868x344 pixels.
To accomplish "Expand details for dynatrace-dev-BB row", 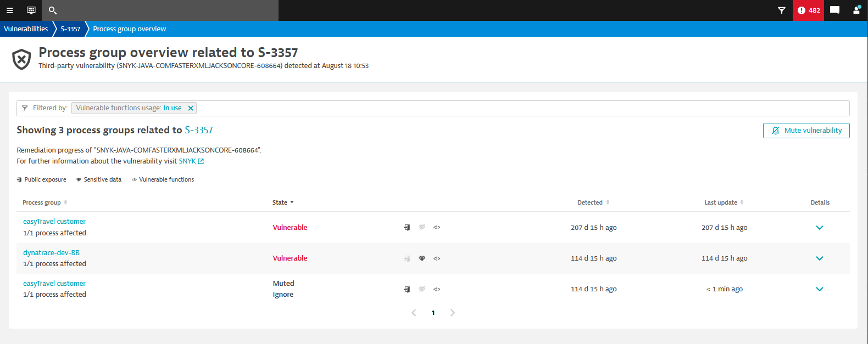I will [820, 258].
